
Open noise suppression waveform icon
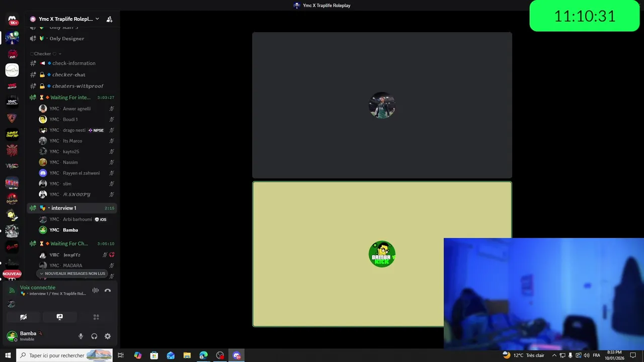tap(95, 290)
